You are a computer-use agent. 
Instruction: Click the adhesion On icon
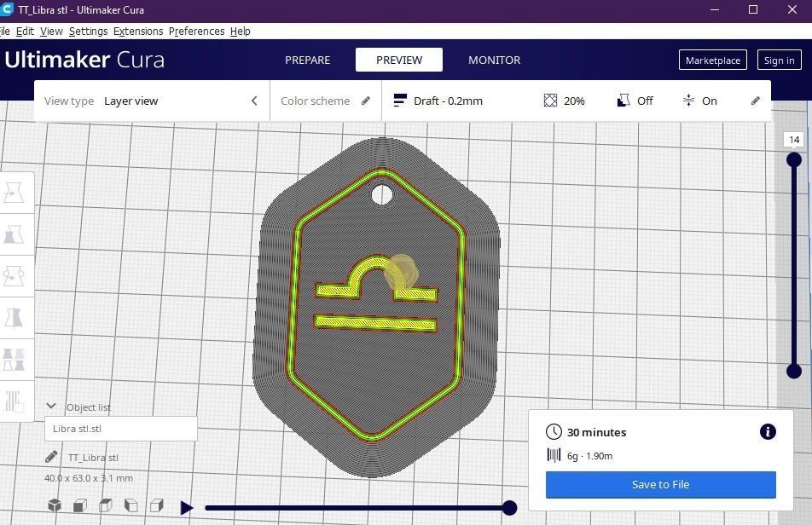coord(688,101)
